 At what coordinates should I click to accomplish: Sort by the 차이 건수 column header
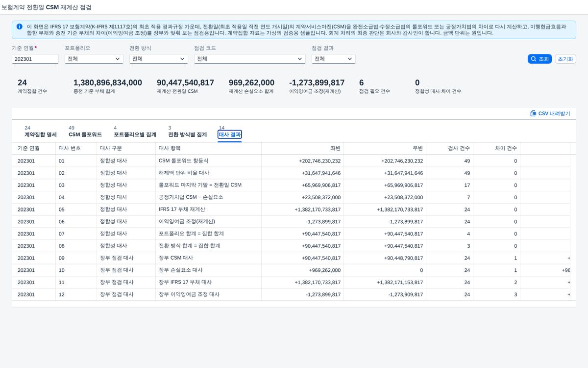pos(496,148)
